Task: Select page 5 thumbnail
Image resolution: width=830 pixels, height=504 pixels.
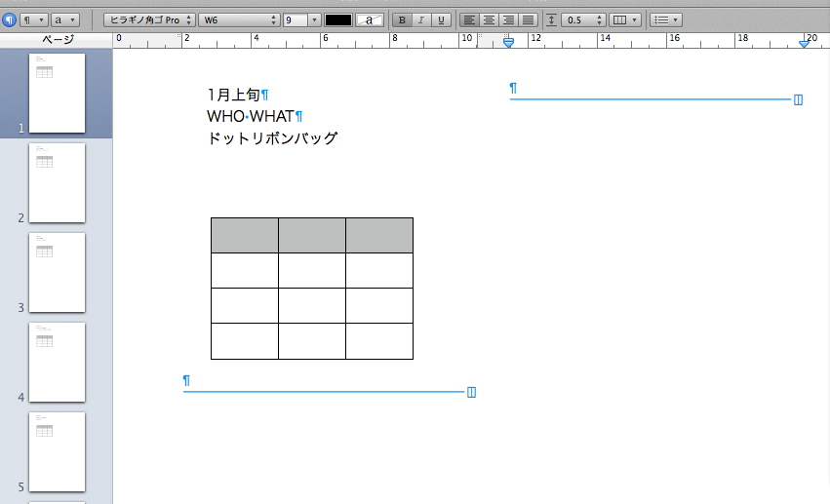Action: (57, 451)
